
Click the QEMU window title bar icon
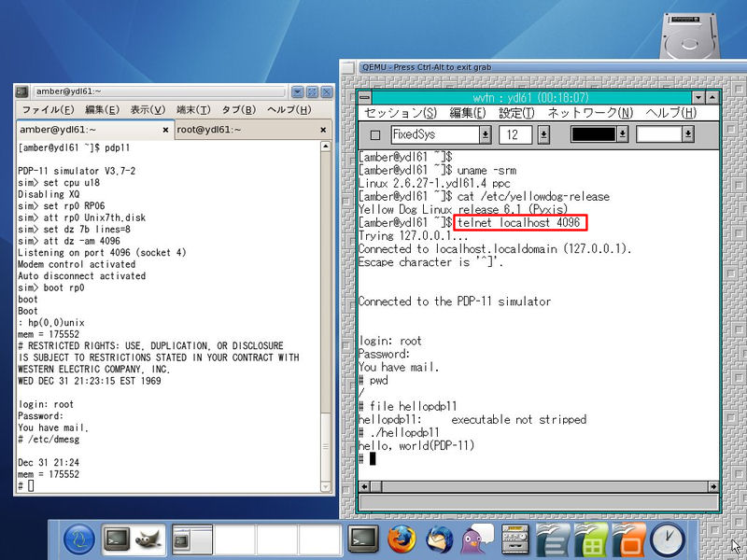348,67
